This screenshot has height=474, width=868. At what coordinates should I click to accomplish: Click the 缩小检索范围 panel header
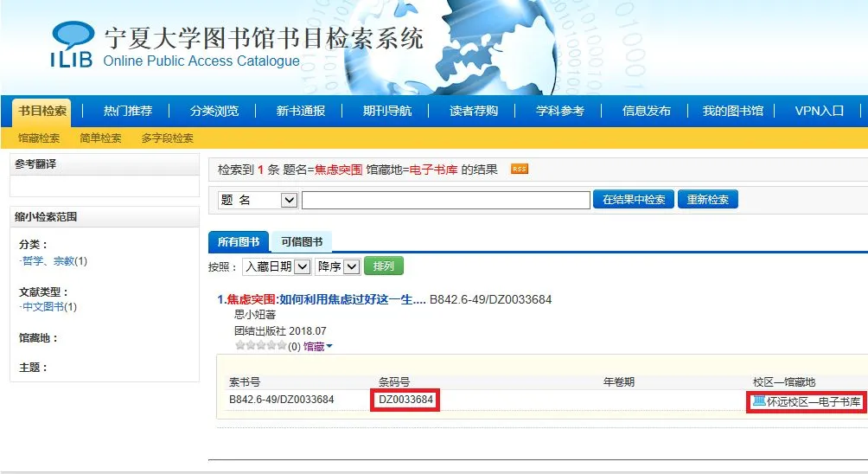point(105,217)
